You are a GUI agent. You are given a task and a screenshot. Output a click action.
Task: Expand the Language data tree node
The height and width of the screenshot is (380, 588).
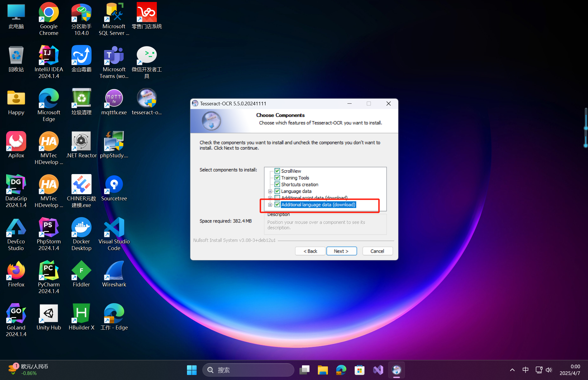(x=270, y=191)
